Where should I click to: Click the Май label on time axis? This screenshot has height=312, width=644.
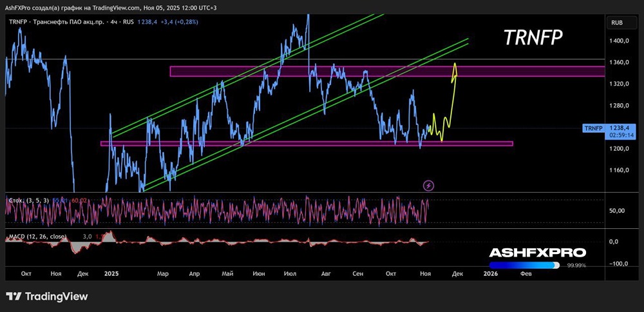pos(227,273)
